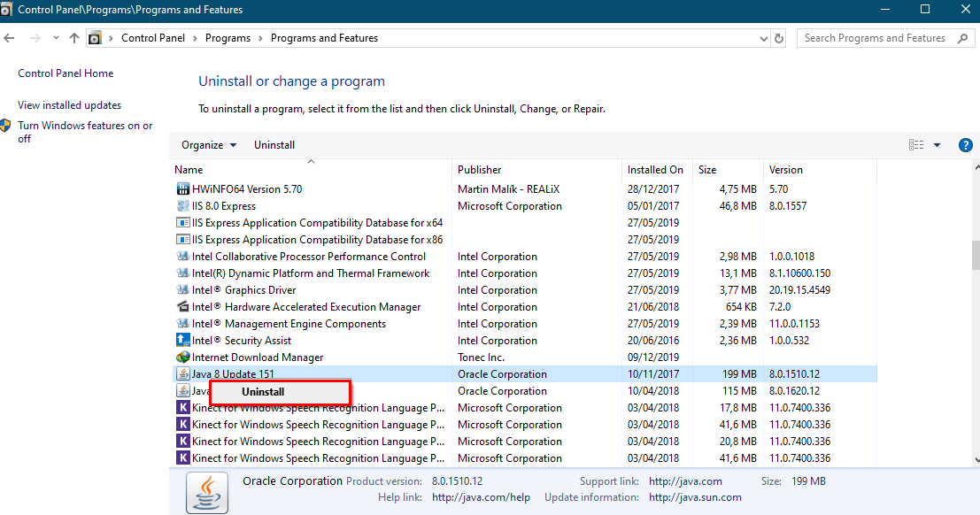
Task: Click the Uninstall toolbar button
Action: (x=274, y=145)
